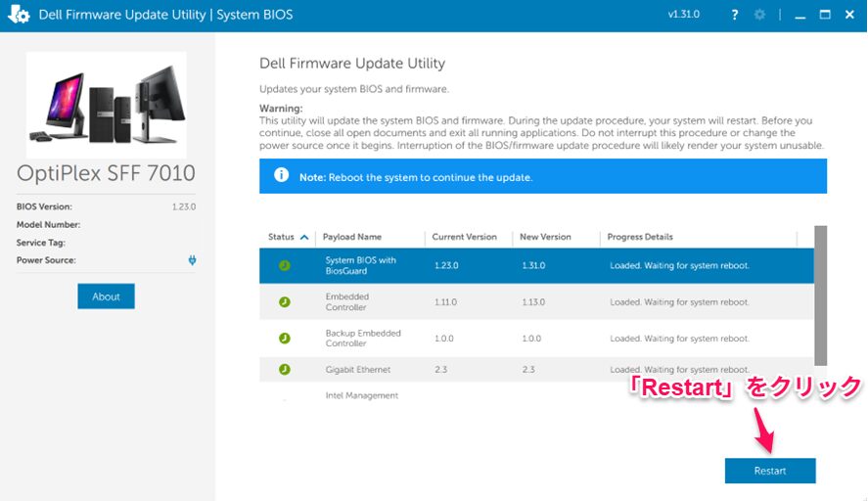Click Backup Embedded Controller status icon

284,338
